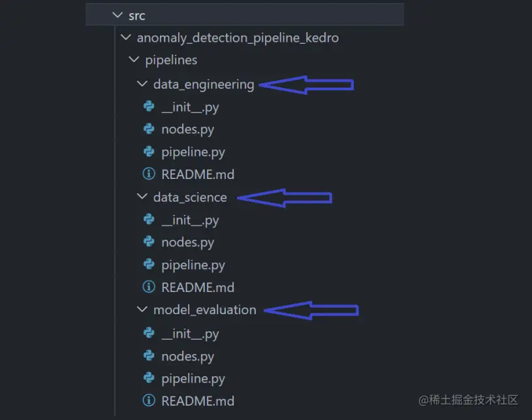Collapse the model_evaluation folder
This screenshot has height=420, width=532.
click(142, 310)
